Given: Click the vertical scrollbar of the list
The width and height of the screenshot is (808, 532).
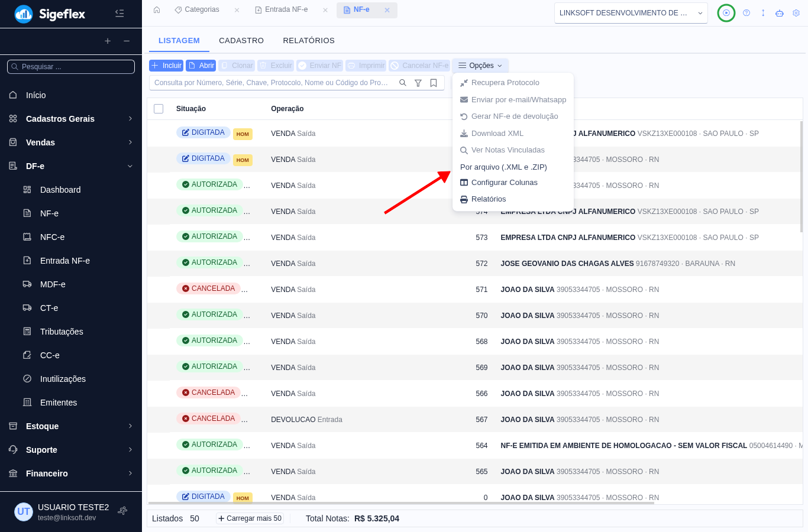Looking at the screenshot, I should pos(801,177).
